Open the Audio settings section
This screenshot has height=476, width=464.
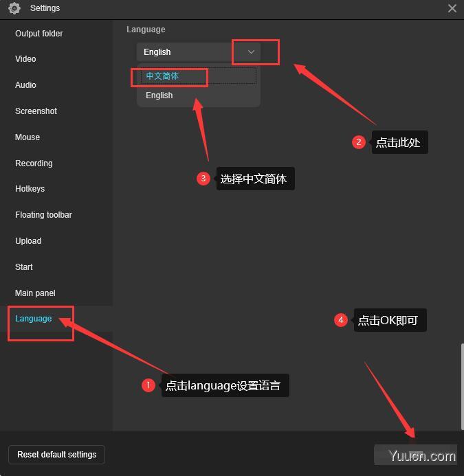(25, 85)
